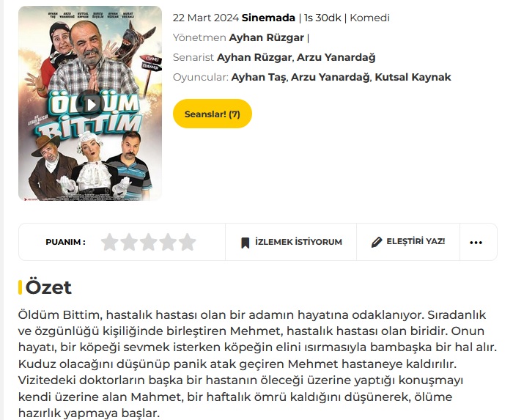The width and height of the screenshot is (513, 420).
Task: Click Arzu Yanardağ in the cast list
Action: pos(331,77)
